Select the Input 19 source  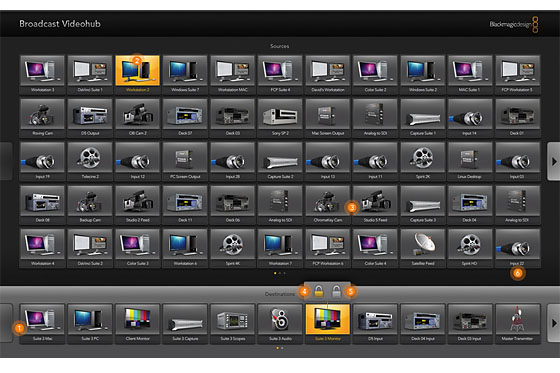point(42,161)
